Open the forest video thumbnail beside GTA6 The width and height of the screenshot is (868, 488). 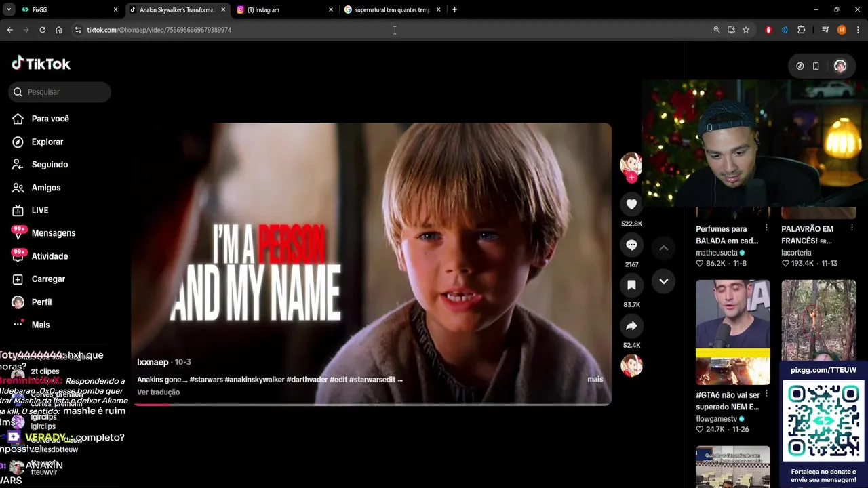tap(818, 319)
